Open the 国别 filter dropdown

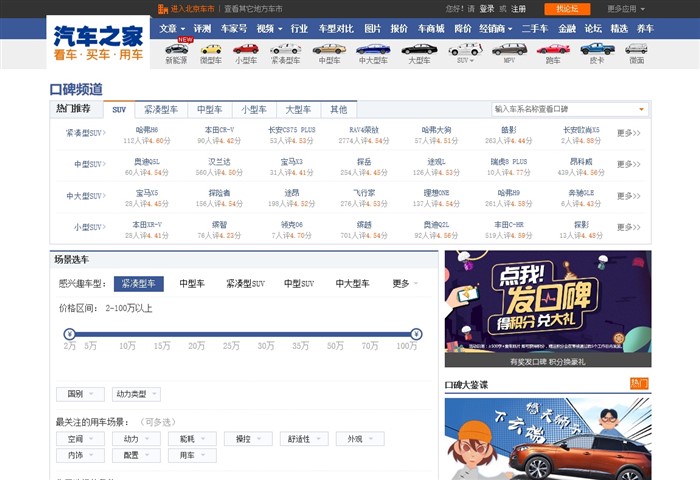click(80, 394)
